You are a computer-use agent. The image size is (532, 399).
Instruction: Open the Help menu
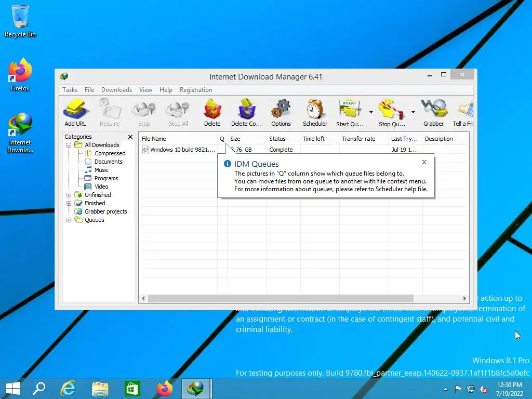(x=166, y=90)
